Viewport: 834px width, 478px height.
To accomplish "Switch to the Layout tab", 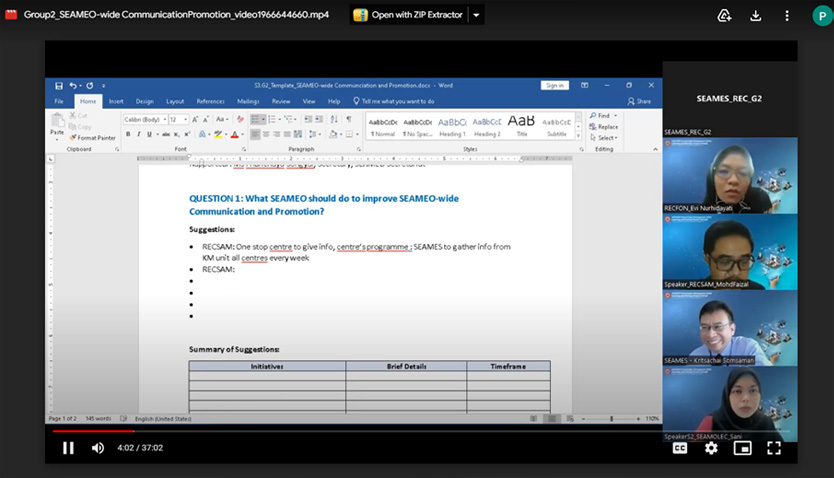I will tap(175, 101).
